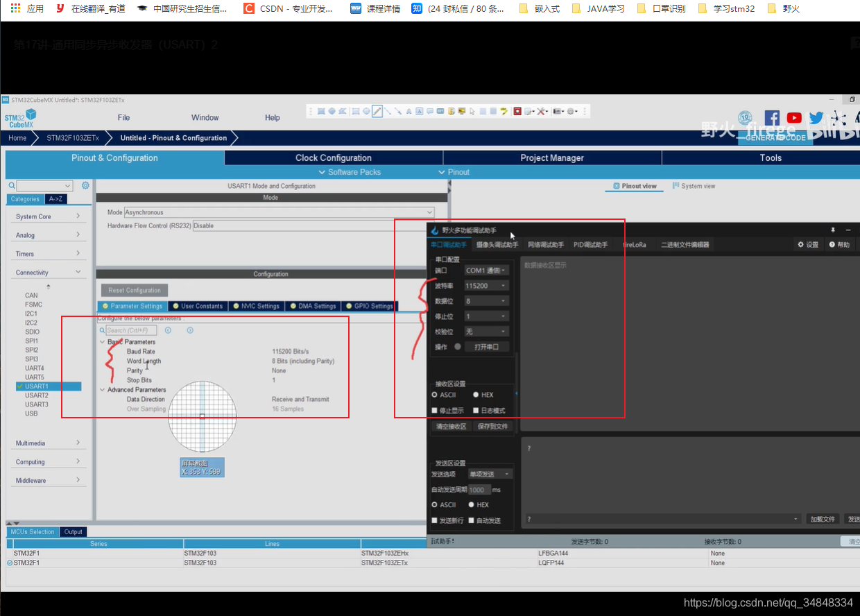Screen dimensions: 860x616
Task: Open the 发送选项 单项发送 dropdown
Action: (490, 474)
